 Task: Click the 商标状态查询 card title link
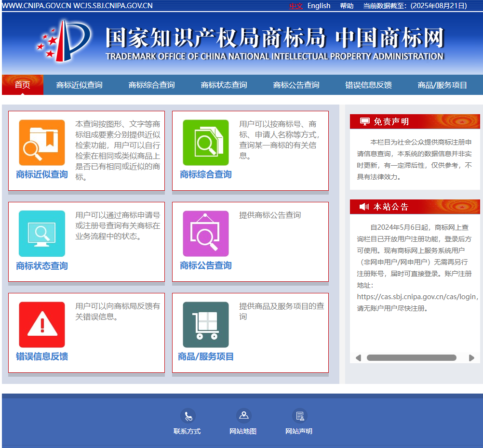click(42, 266)
